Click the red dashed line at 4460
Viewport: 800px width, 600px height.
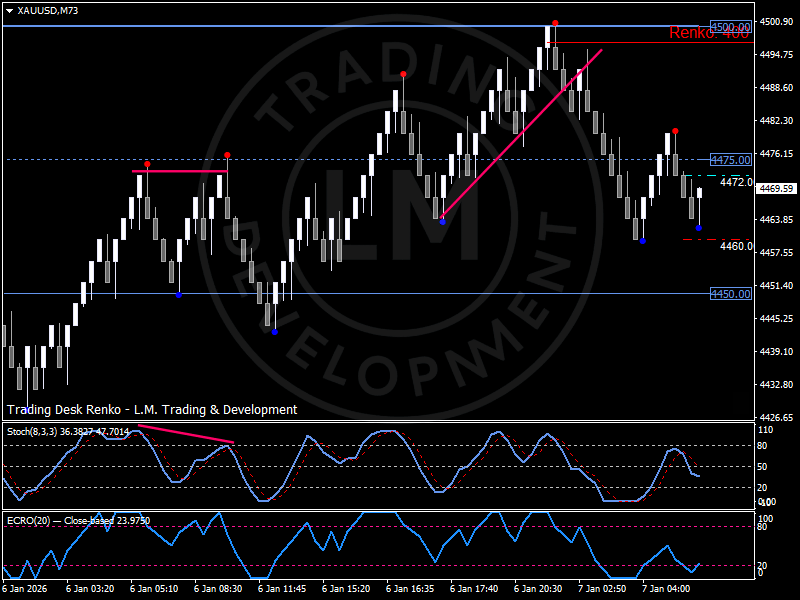717,239
